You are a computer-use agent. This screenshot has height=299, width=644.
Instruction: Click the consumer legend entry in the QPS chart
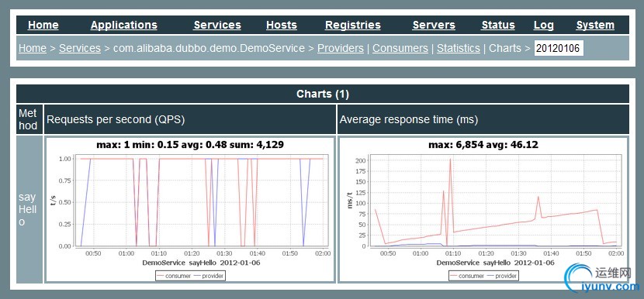tap(174, 276)
